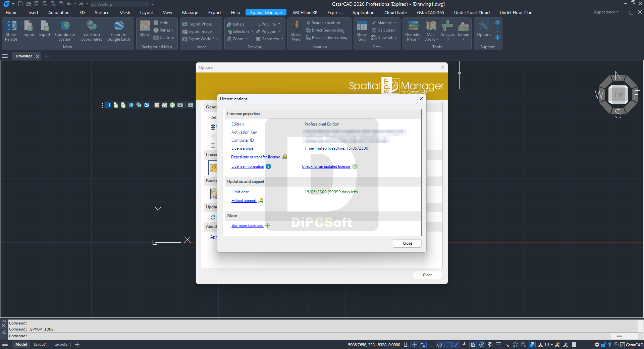This screenshot has width=644, height=349.
Task: Add a new drawing tab with plus
Action: (47, 56)
